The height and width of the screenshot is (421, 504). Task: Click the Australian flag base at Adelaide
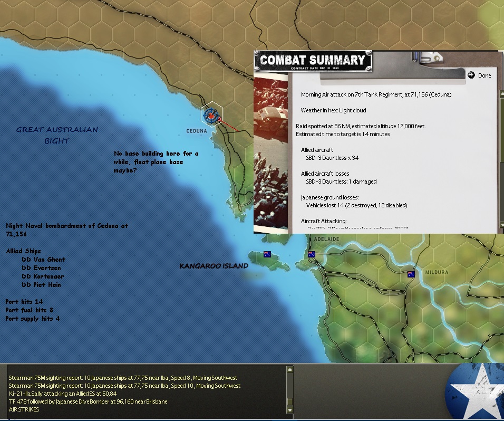(x=312, y=254)
